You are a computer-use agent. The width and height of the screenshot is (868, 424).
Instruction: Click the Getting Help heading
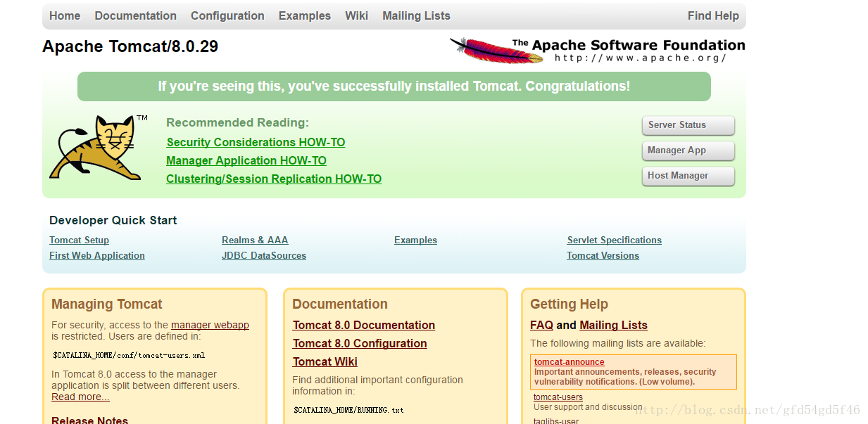(569, 304)
